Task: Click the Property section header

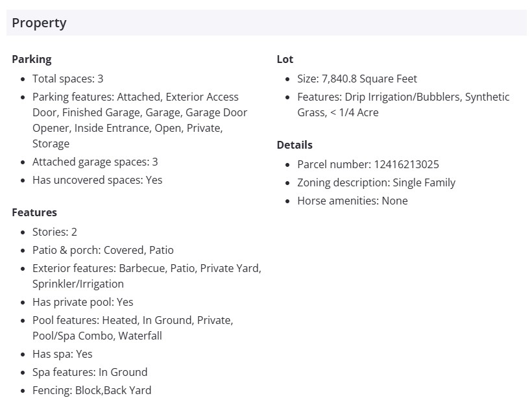Action: click(39, 23)
